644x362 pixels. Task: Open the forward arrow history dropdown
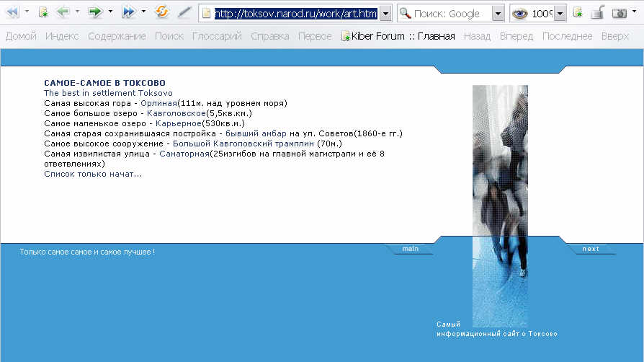[x=111, y=12]
